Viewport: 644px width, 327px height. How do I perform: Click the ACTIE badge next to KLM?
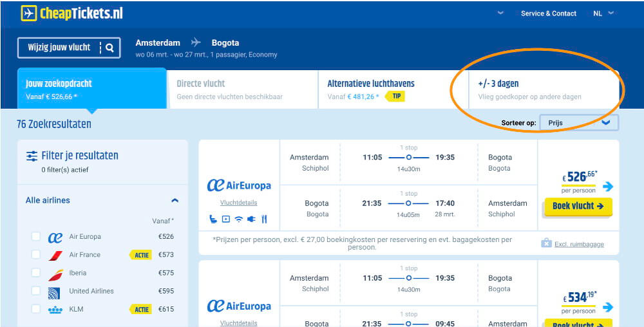[x=140, y=310]
